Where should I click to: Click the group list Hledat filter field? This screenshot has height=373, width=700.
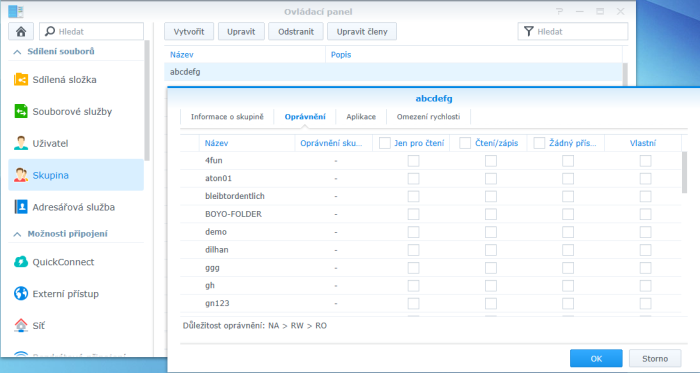pyautogui.click(x=573, y=32)
